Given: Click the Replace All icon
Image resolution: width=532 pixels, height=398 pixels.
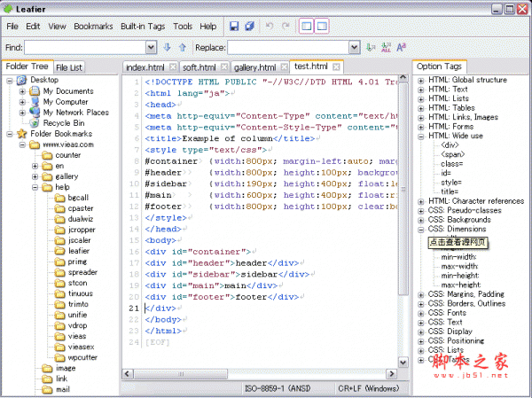Looking at the screenshot, I should point(385,47).
